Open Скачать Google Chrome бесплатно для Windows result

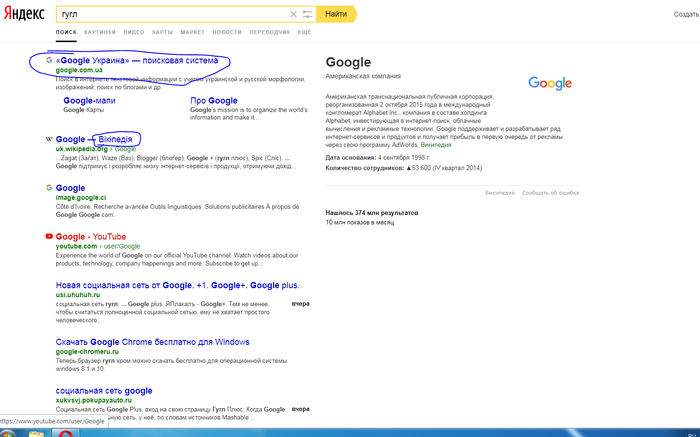(153, 342)
